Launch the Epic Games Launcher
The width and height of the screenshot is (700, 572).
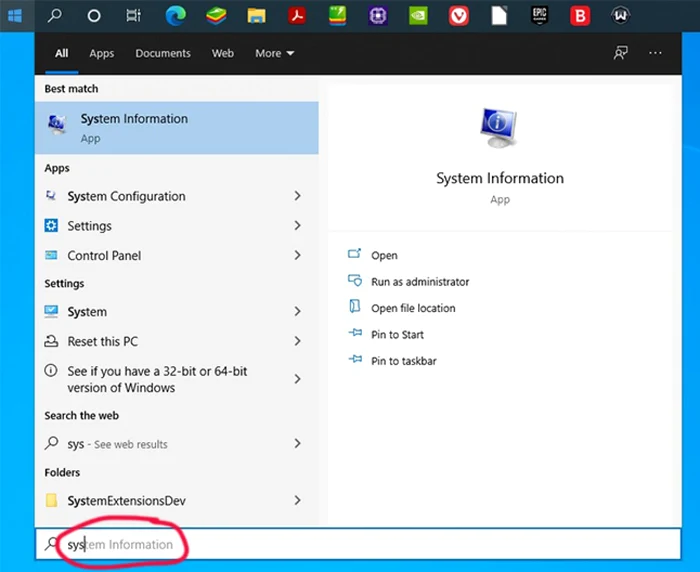539,16
